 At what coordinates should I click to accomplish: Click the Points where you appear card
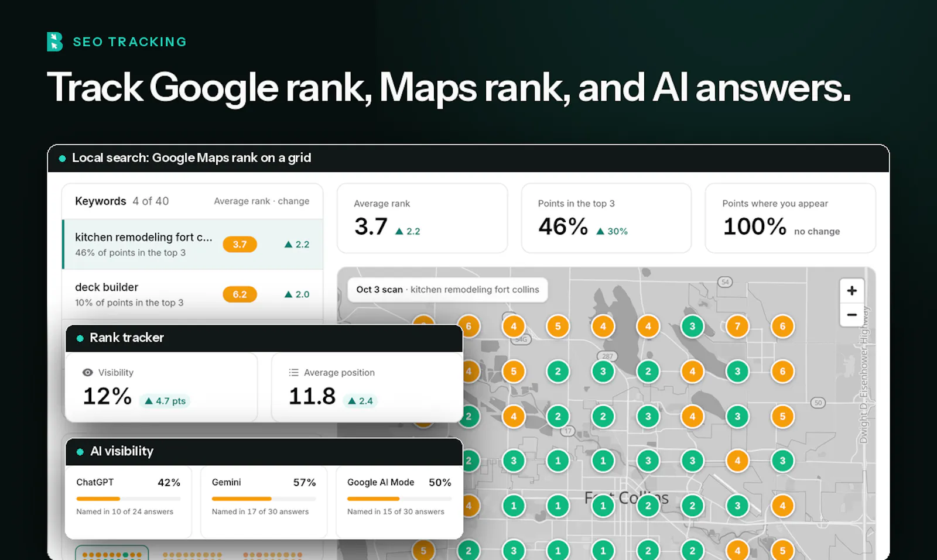point(790,218)
